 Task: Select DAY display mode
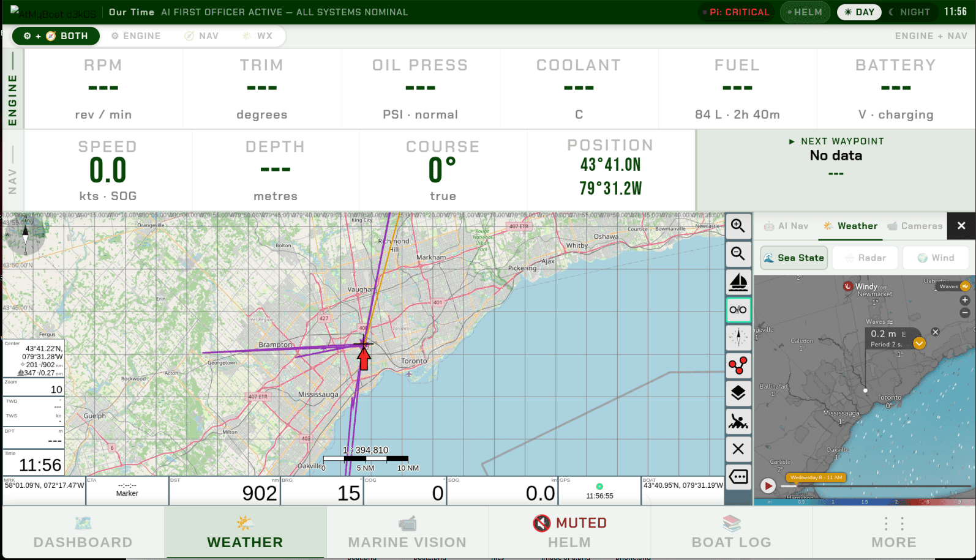pyautogui.click(x=859, y=12)
